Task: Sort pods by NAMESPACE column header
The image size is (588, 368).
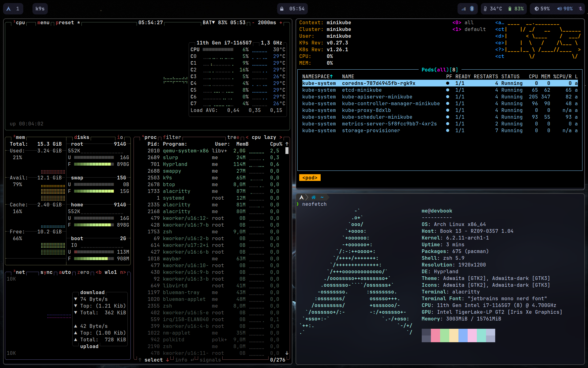Action: click(x=317, y=77)
